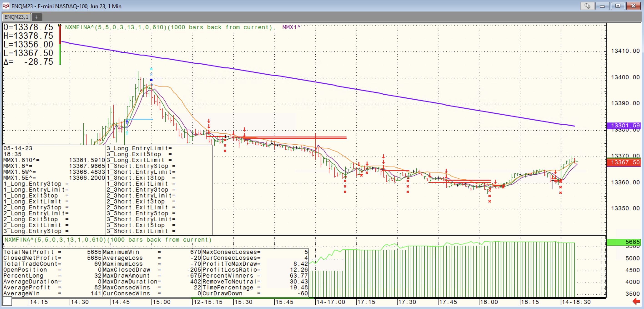This screenshot has height=309, width=644.
Task: Click the yellow flag marker above the red-green bar
Action: [60, 25]
